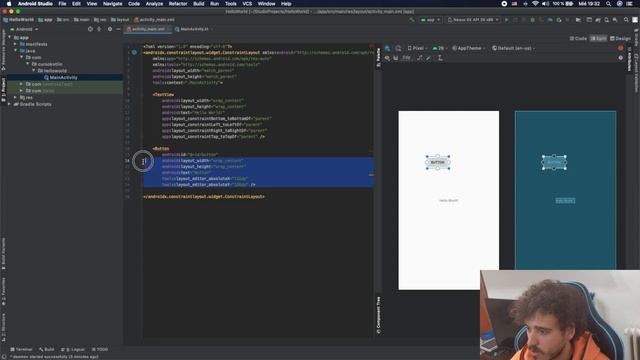
Task: Select the button widget in white design preview
Action: tap(438, 162)
